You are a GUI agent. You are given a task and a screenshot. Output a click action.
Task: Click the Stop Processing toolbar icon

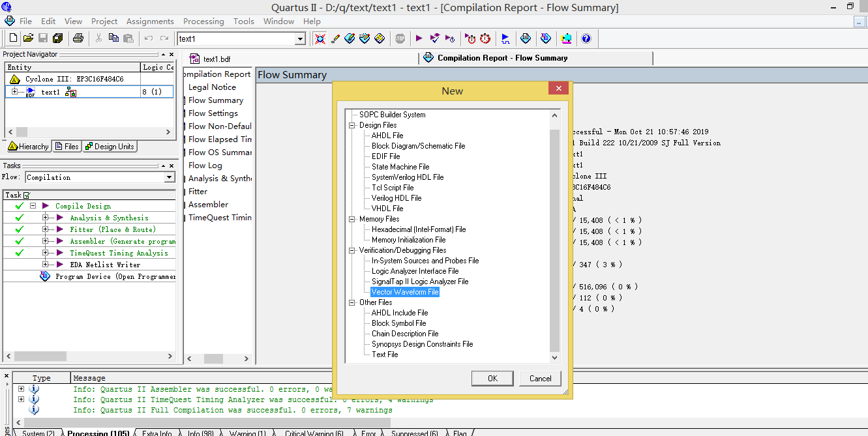(x=400, y=38)
